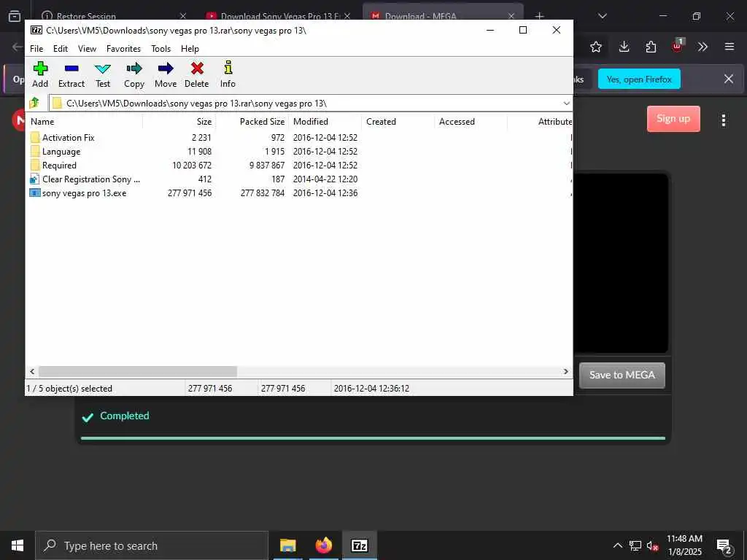Show more Firefox toolbar tools chevrons

703,47
